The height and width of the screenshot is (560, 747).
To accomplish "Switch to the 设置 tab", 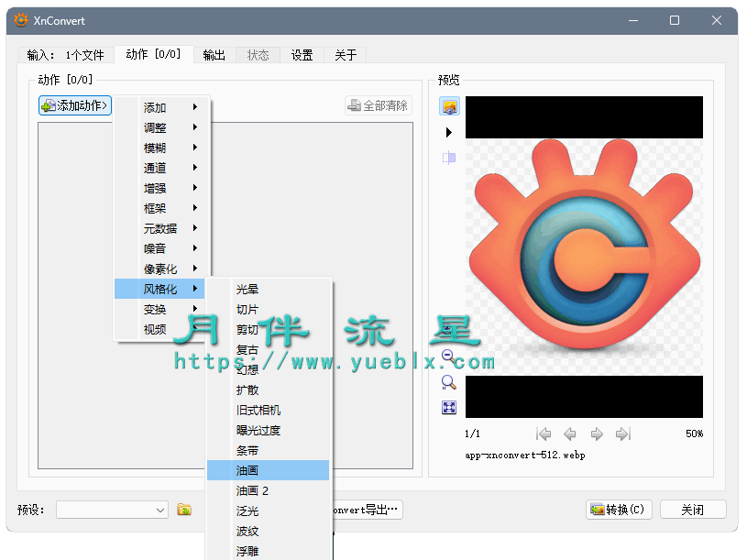I will 302,55.
